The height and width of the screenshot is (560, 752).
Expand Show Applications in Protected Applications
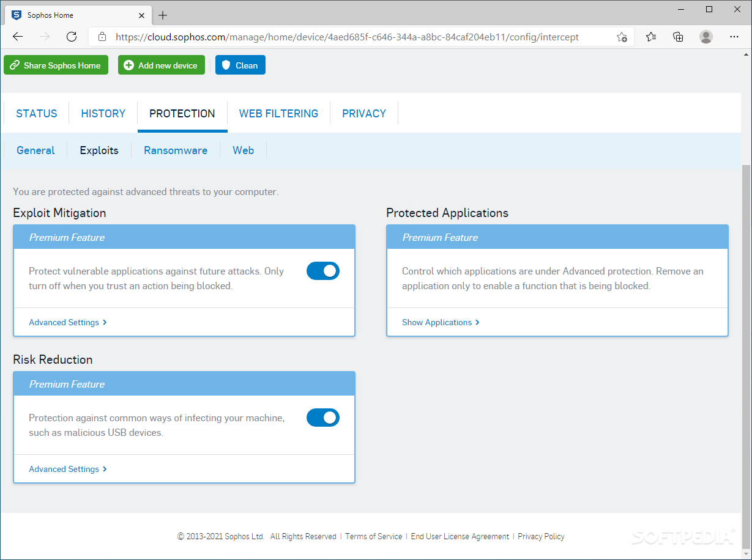(x=441, y=322)
